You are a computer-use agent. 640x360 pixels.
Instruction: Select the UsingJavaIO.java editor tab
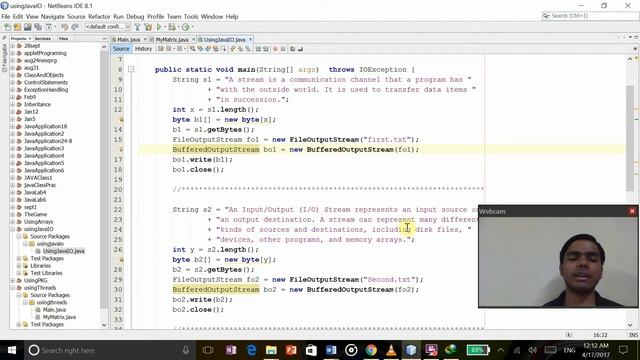pos(224,40)
